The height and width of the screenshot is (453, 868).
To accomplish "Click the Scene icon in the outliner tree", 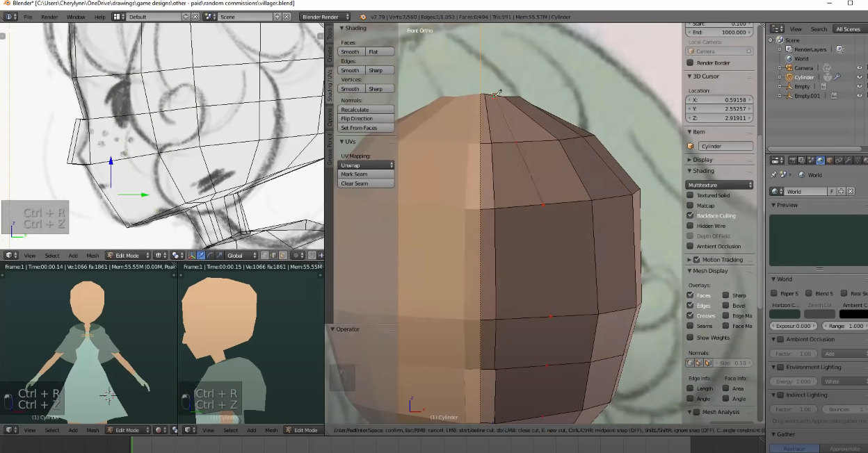I will 780,40.
